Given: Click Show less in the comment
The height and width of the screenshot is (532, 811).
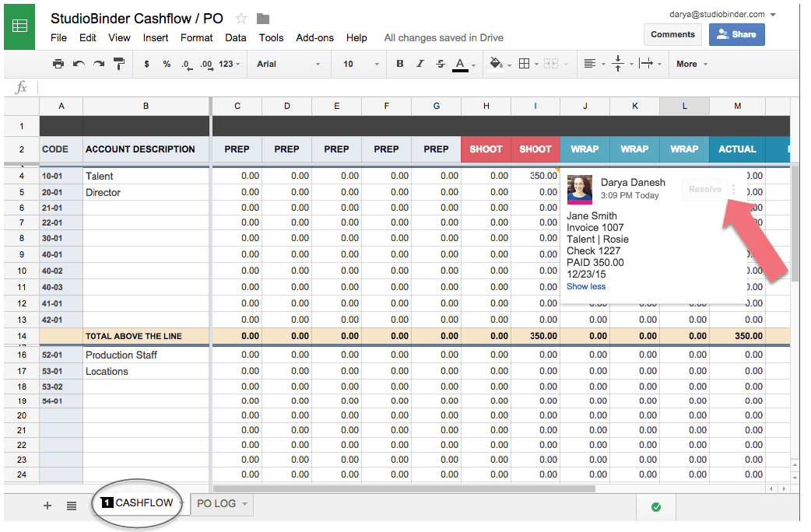Looking at the screenshot, I should point(585,286).
